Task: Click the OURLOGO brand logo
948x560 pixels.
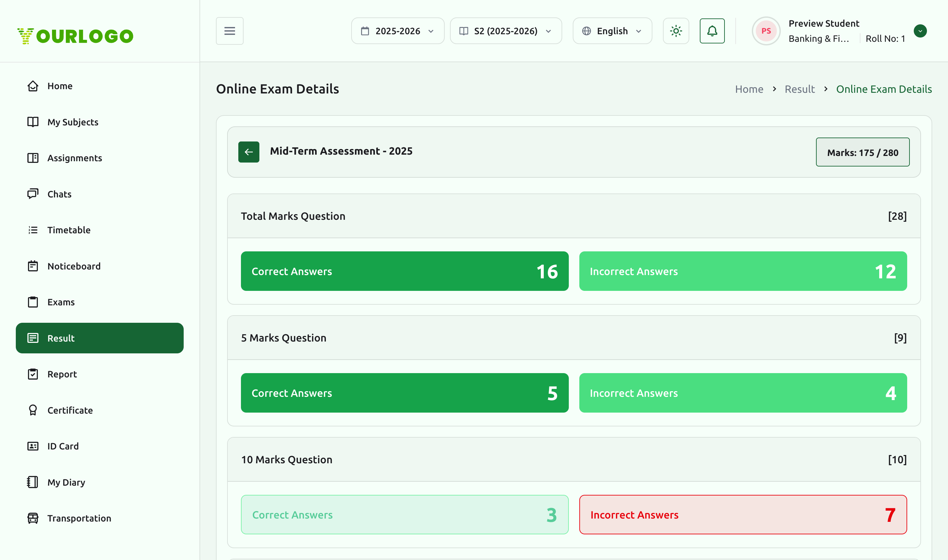Action: [75, 36]
